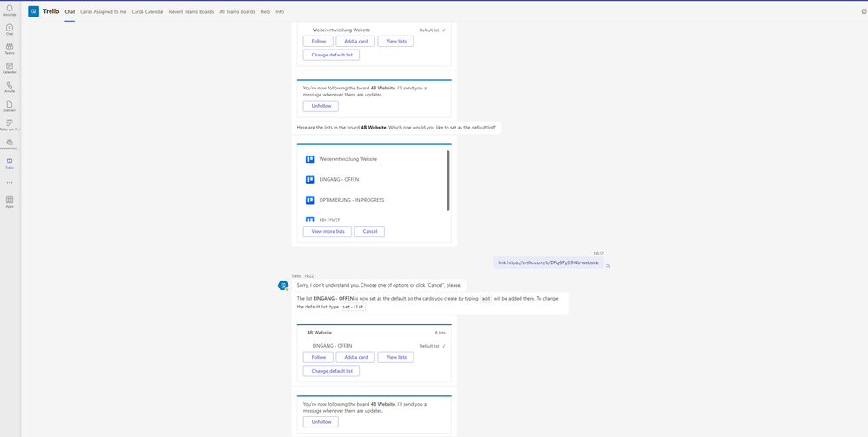Click Trello icon beside Weiterentwicklung Website row
868x437 pixels.
[310, 159]
